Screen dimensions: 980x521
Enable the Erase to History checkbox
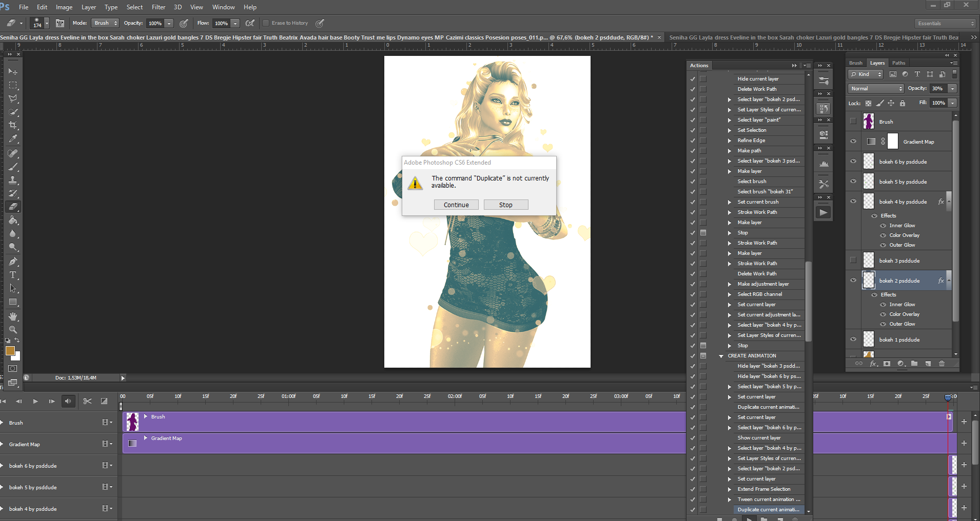click(266, 23)
